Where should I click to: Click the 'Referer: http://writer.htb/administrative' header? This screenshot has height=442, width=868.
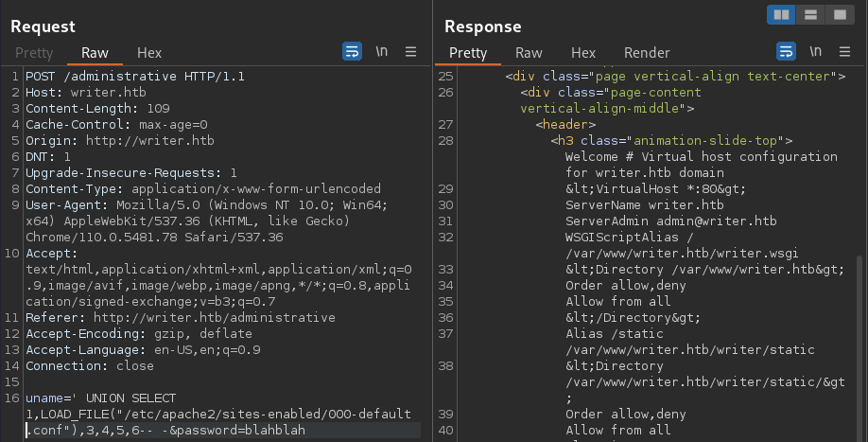coord(181,317)
